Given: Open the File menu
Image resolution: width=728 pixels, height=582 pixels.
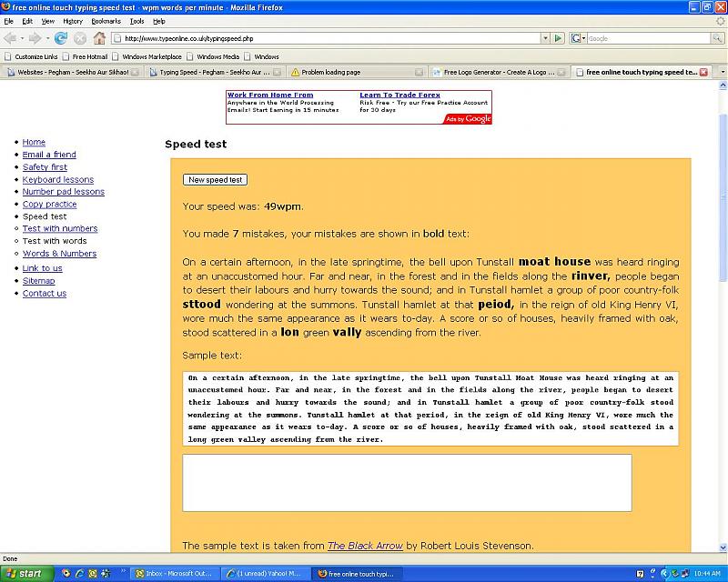Looking at the screenshot, I should (x=8, y=21).
